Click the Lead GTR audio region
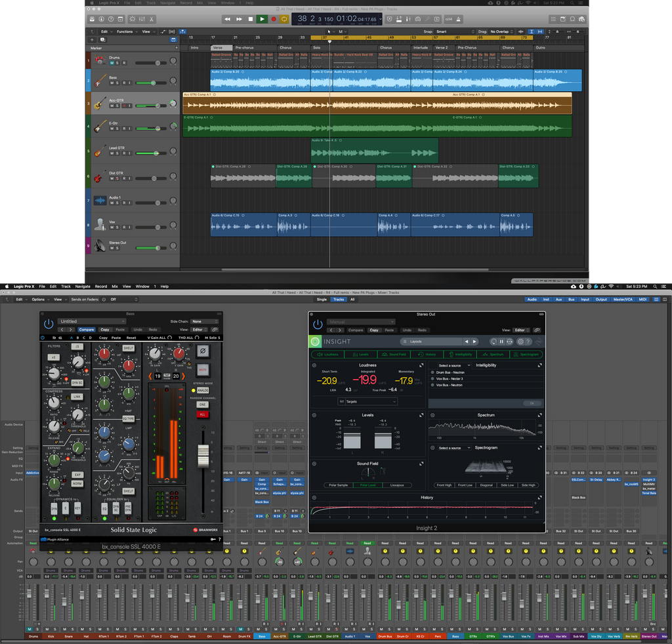The width and height of the screenshot is (672, 644). pyautogui.click(x=374, y=150)
